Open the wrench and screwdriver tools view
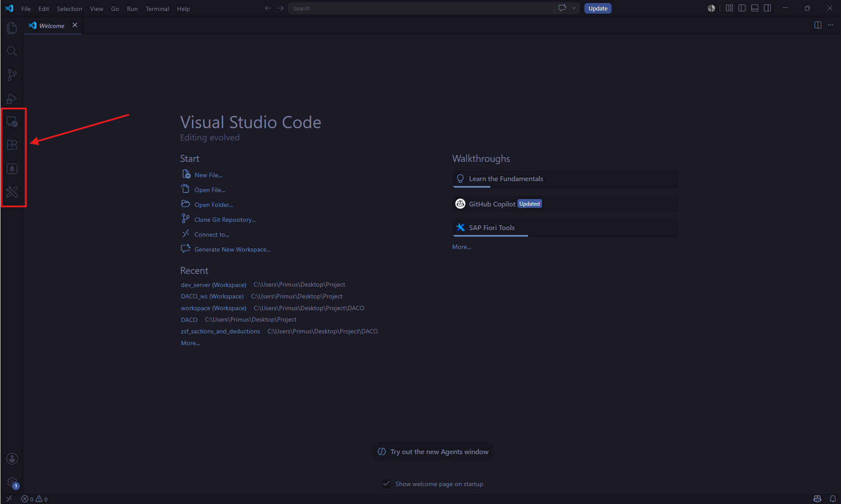This screenshot has width=841, height=504. click(x=12, y=192)
